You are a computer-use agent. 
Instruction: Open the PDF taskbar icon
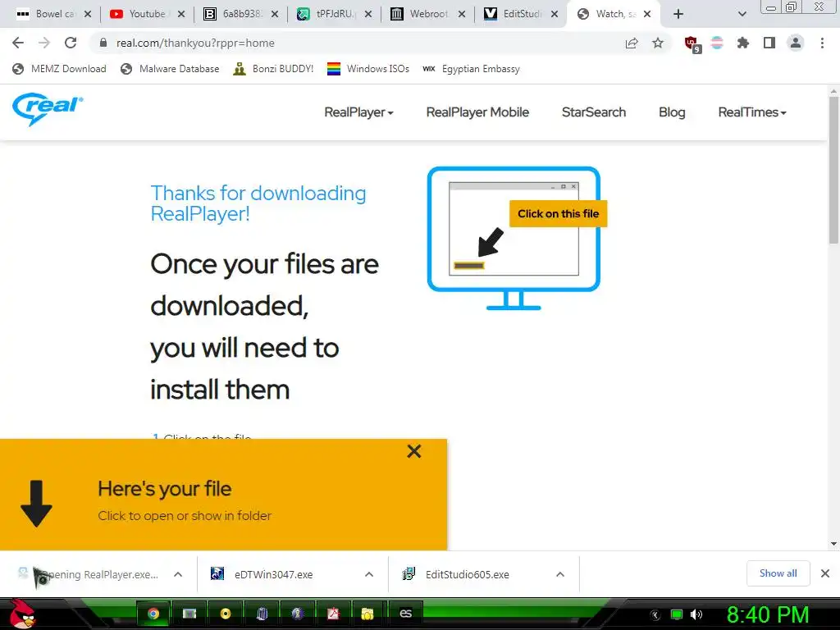click(333, 614)
